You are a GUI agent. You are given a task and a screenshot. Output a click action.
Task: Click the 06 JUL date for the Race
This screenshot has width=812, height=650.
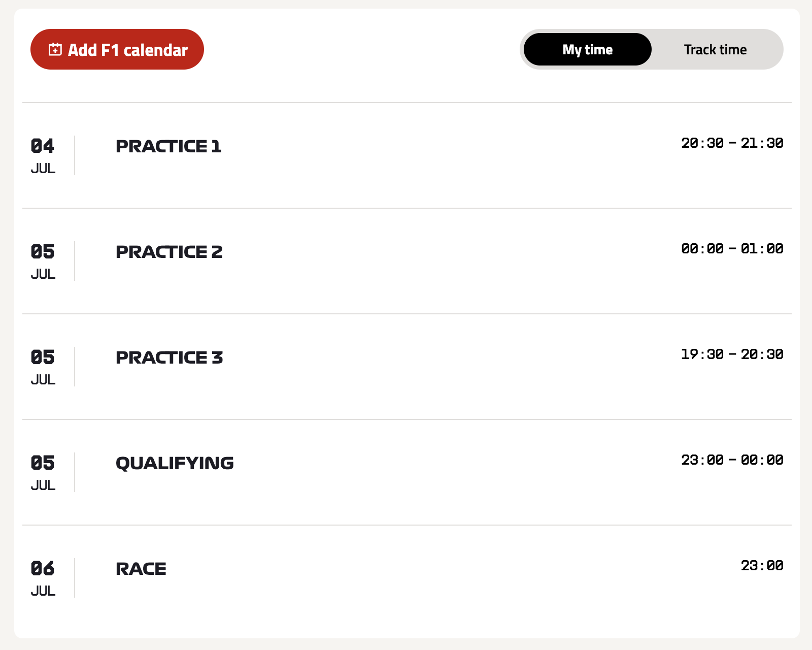[43, 577]
